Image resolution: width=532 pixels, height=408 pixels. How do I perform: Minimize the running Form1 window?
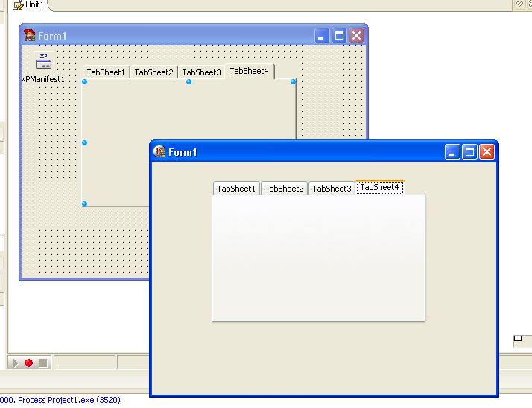pos(452,151)
